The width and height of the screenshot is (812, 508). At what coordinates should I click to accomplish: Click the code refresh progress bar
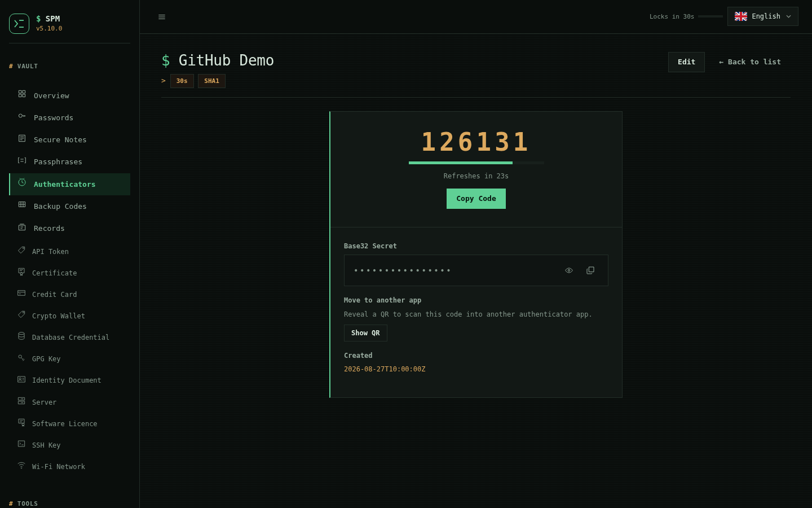[x=476, y=163]
